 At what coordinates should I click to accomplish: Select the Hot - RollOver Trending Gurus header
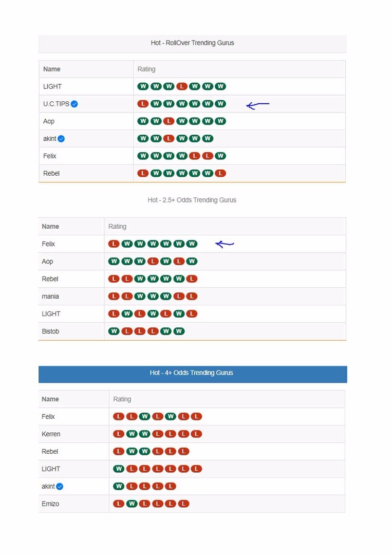click(193, 44)
